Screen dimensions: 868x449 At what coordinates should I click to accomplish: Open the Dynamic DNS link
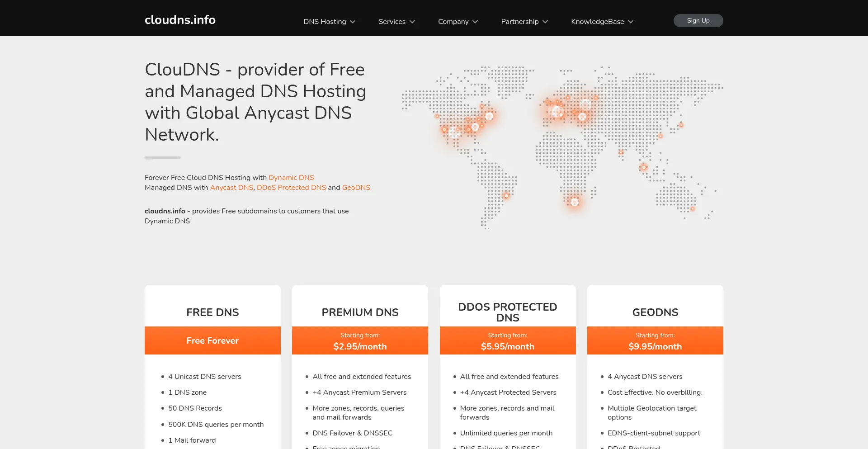(x=291, y=177)
